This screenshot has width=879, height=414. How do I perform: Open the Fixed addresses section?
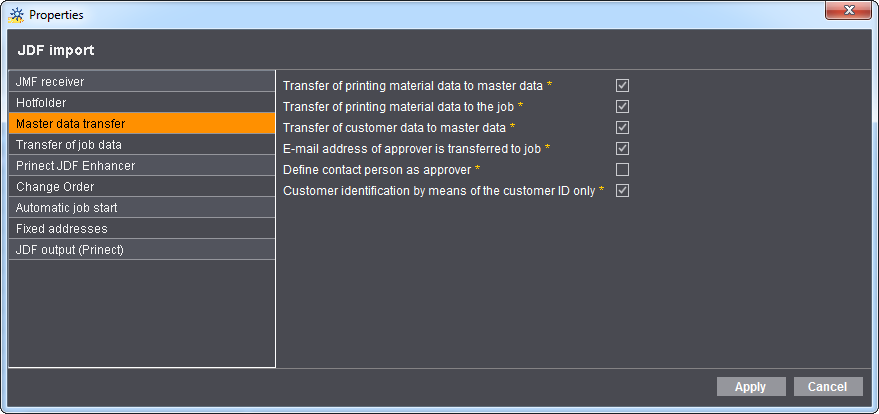click(141, 228)
